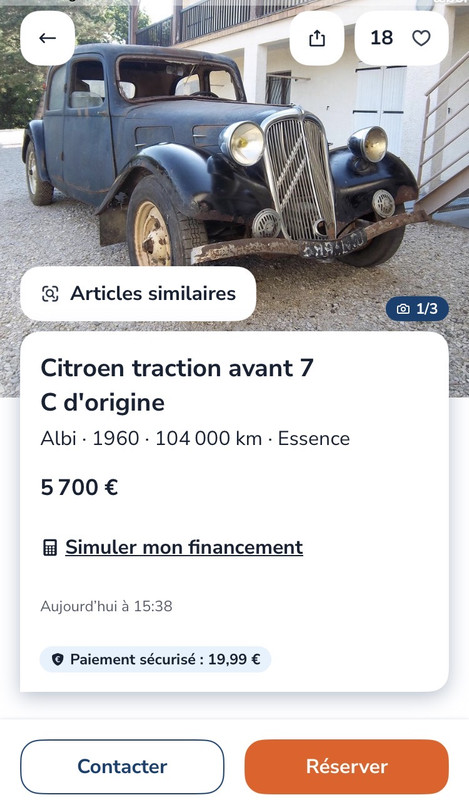469x800 pixels.
Task: Click the 5 700 € price
Action: tap(79, 488)
